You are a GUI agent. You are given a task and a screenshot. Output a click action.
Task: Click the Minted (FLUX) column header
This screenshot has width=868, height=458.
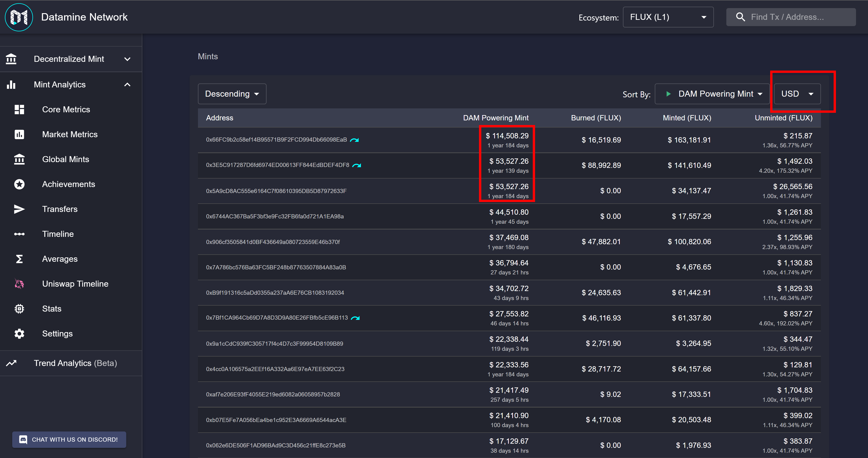687,118
